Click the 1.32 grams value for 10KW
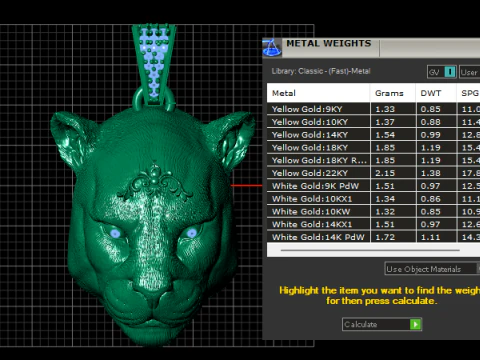 [x=385, y=212]
